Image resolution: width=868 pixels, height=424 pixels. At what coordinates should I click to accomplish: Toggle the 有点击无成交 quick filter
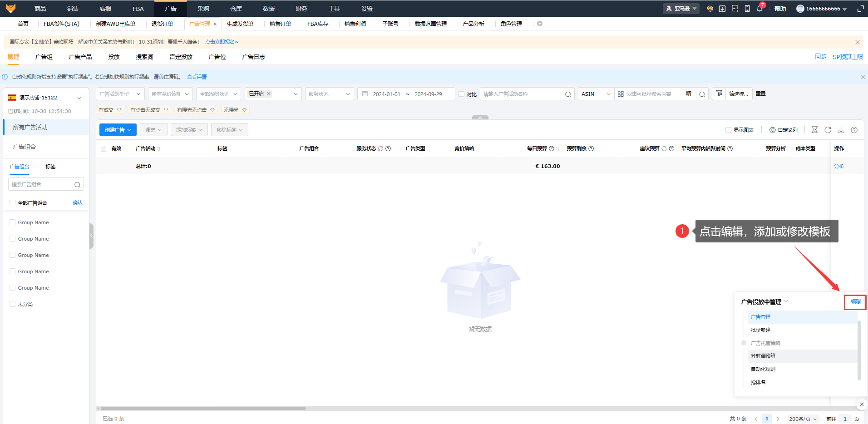[x=149, y=110]
